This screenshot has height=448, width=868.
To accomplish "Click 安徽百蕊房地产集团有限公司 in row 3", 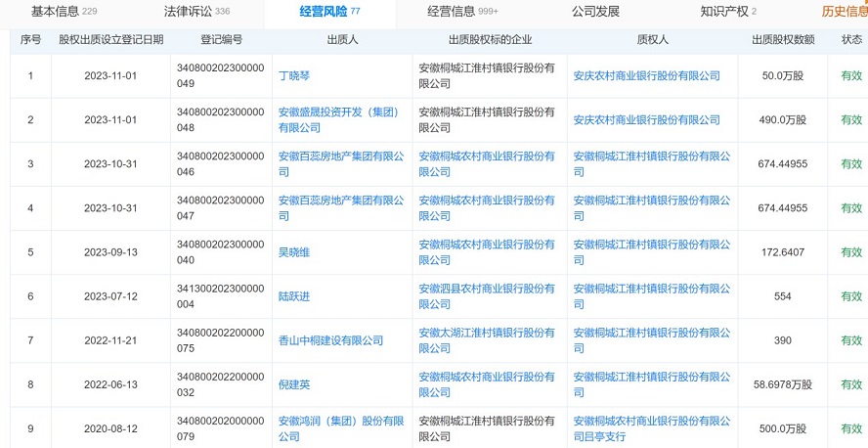I will pyautogui.click(x=341, y=164).
